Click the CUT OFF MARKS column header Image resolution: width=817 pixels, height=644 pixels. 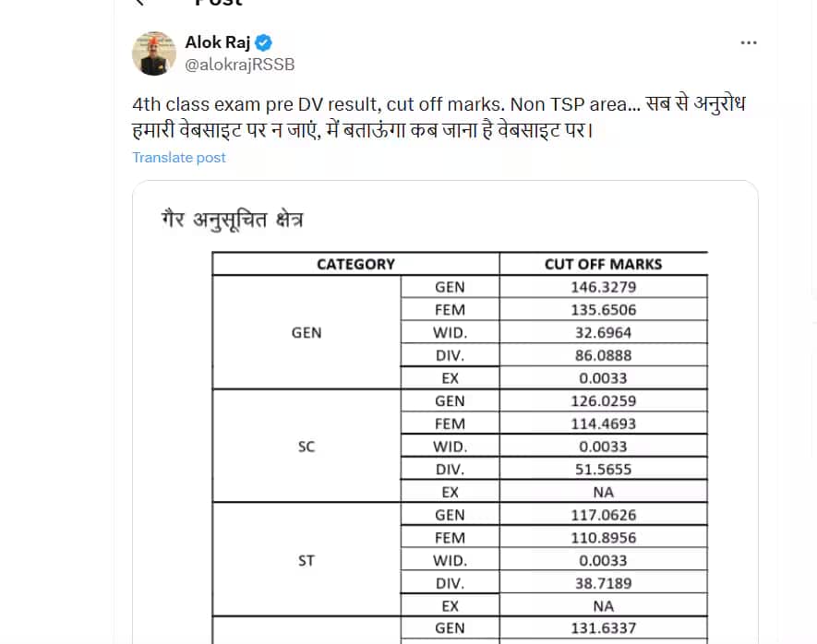coord(603,264)
